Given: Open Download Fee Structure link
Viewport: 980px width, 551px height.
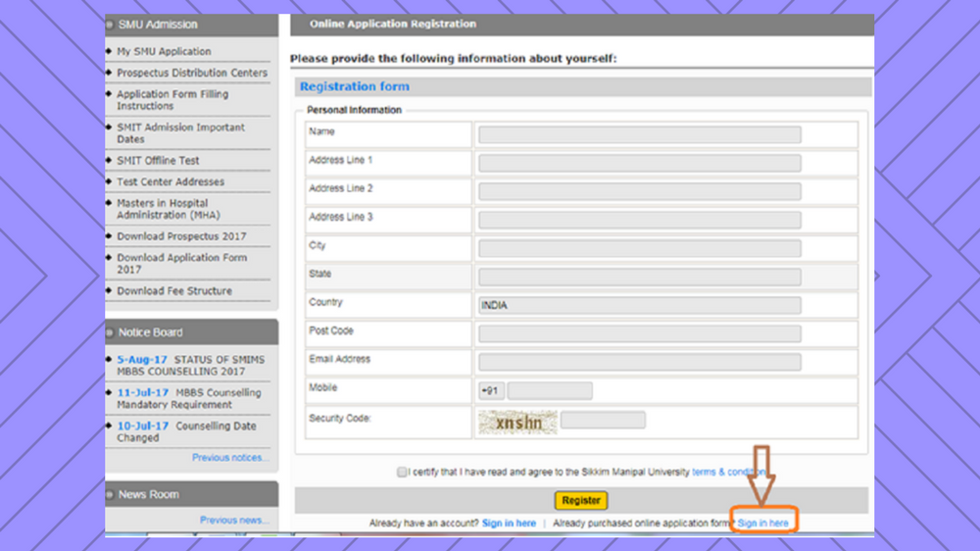Looking at the screenshot, I should click(174, 291).
